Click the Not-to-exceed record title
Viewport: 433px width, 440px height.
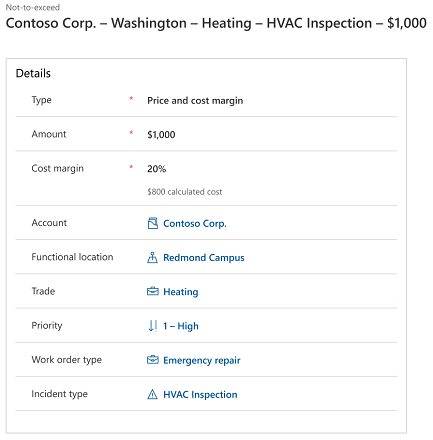[216, 23]
